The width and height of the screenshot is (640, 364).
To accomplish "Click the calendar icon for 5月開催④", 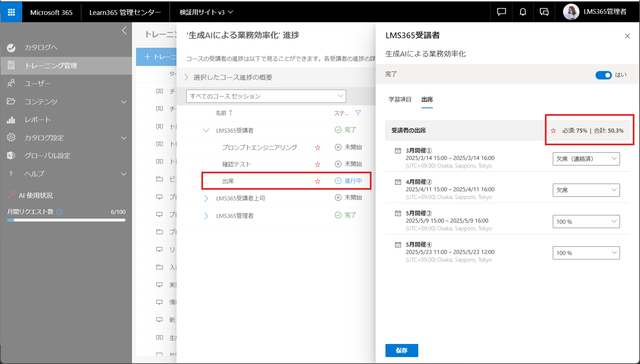I will (398, 244).
